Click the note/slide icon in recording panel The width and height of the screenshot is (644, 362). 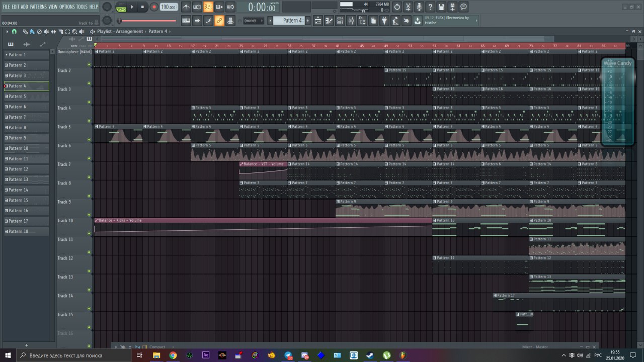(x=208, y=21)
